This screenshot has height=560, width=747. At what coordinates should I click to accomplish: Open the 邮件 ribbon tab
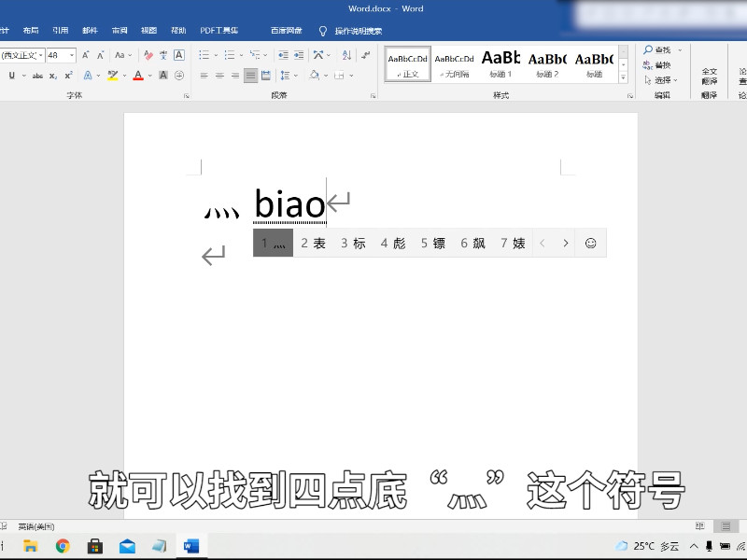click(x=90, y=31)
